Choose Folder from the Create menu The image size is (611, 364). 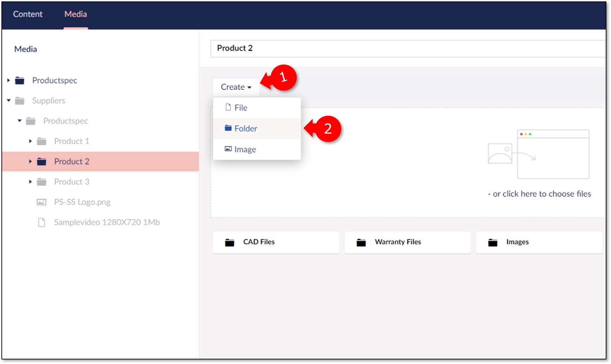(257, 128)
